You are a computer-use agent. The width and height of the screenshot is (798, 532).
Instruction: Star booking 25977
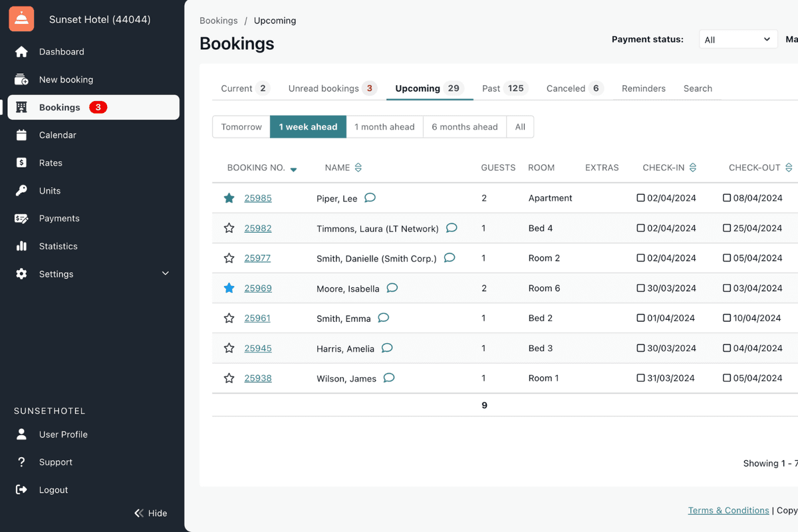229,258
